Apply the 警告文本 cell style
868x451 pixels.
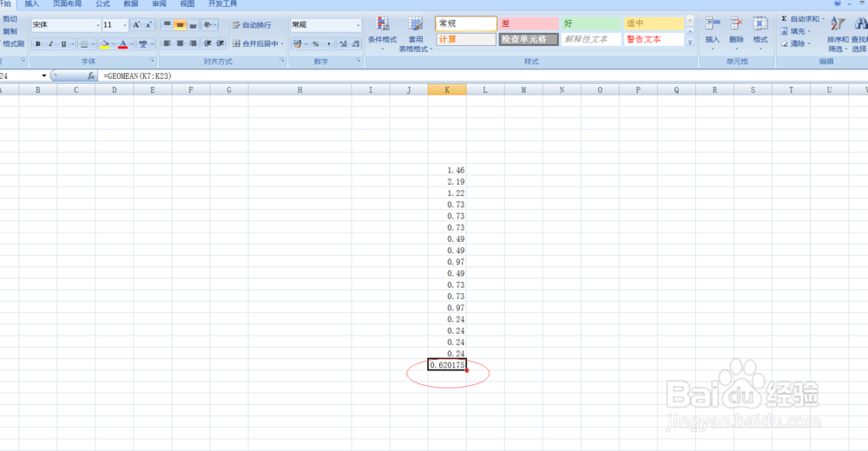click(x=654, y=39)
